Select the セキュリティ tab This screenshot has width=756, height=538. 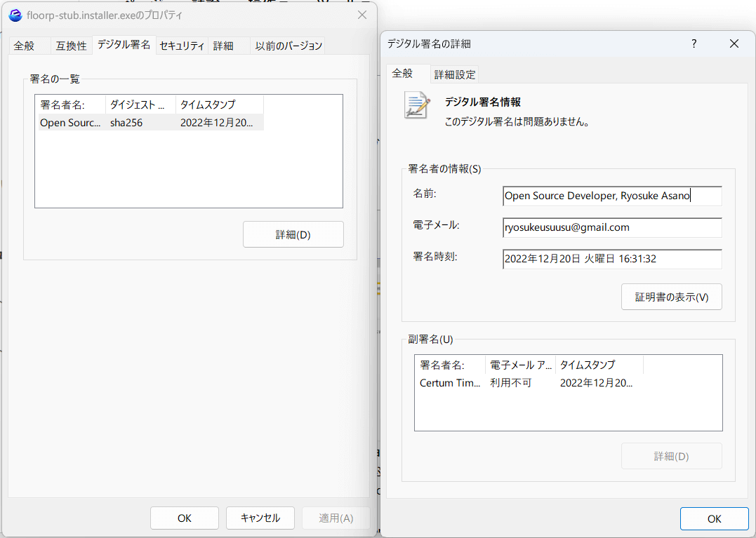click(182, 46)
